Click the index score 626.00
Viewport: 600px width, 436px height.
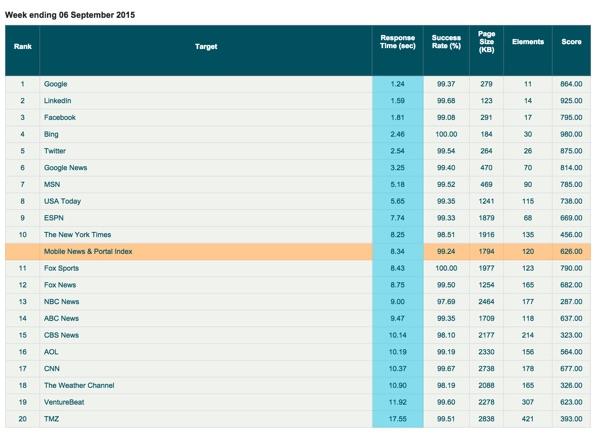571,251
